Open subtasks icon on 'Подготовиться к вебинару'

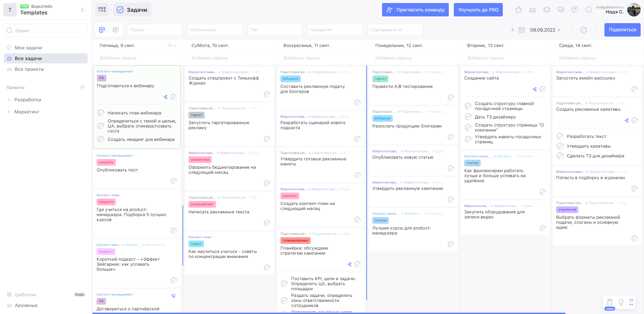pos(165,97)
